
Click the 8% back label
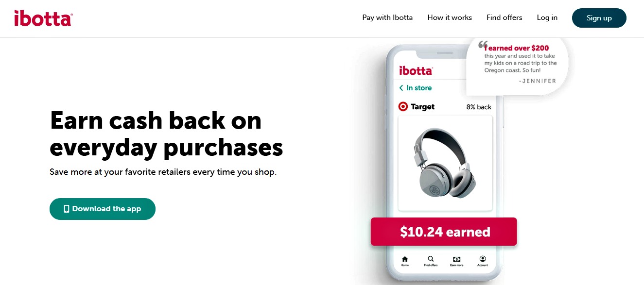tap(479, 107)
